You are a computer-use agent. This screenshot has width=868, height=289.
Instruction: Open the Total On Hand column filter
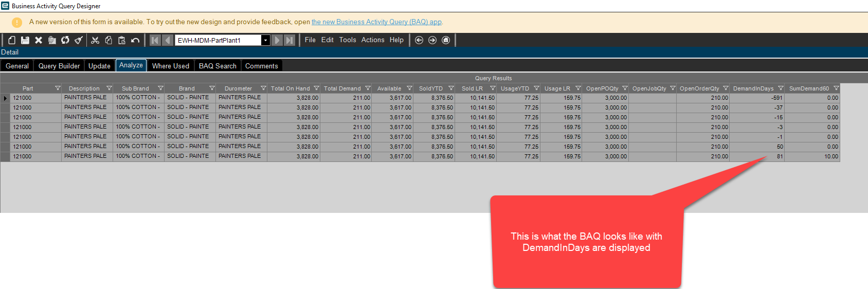pyautogui.click(x=316, y=88)
